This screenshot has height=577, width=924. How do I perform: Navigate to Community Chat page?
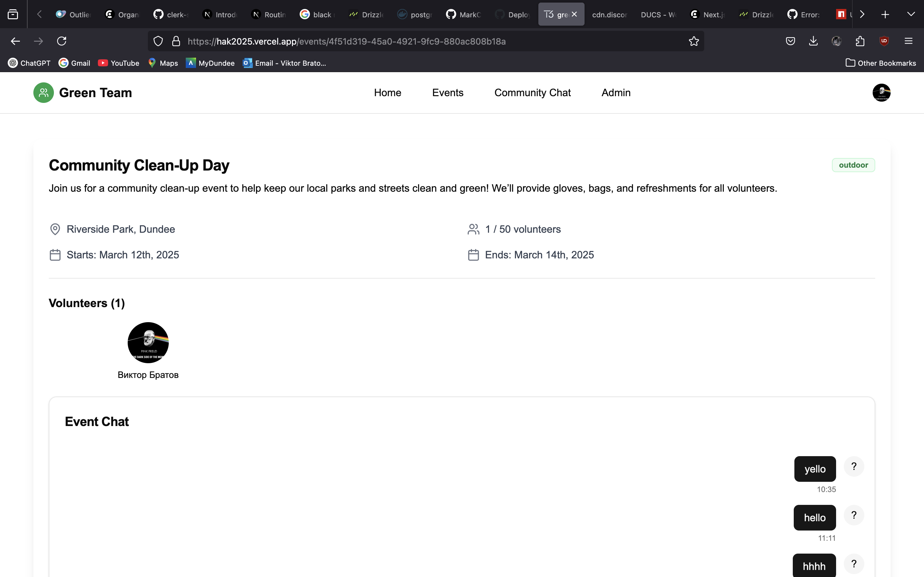tap(532, 93)
